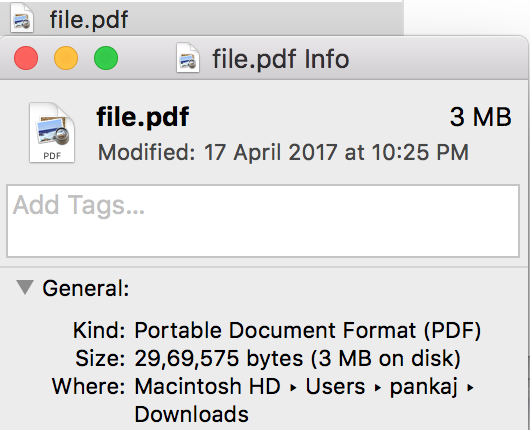The width and height of the screenshot is (530, 430).
Task: Select the large PDF preview icon
Action: click(52, 133)
